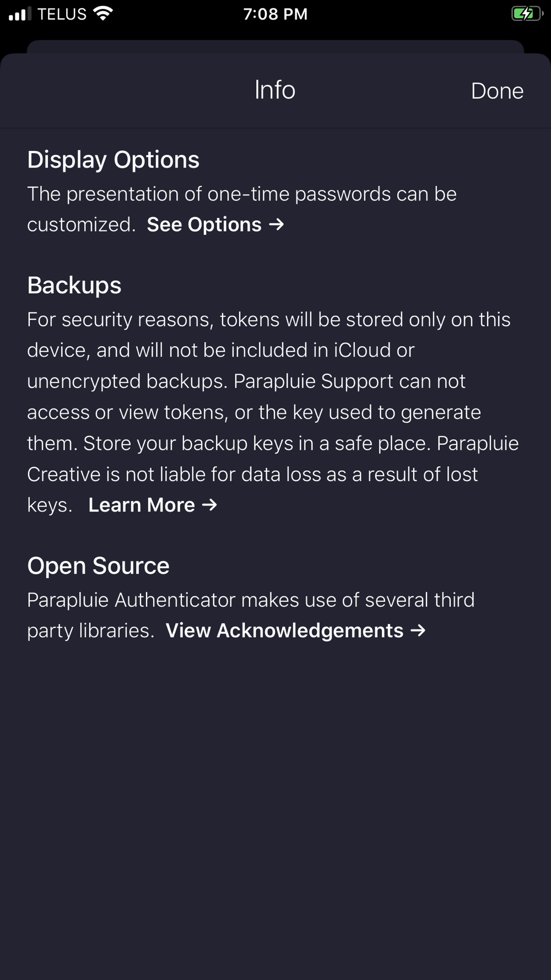Viewport: 551px width, 980px height.
Task: Click the arrow beside Learn More
Action: point(210,505)
